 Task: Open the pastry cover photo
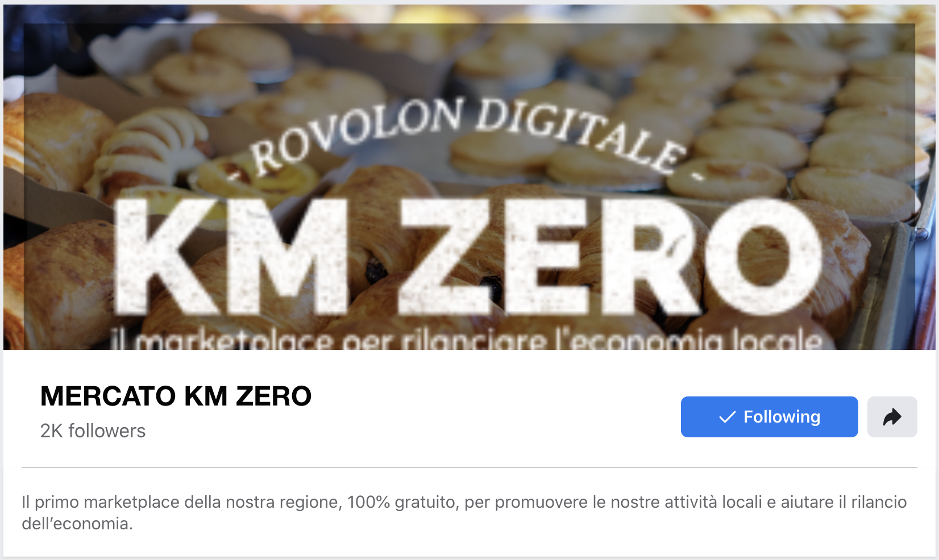point(469,177)
